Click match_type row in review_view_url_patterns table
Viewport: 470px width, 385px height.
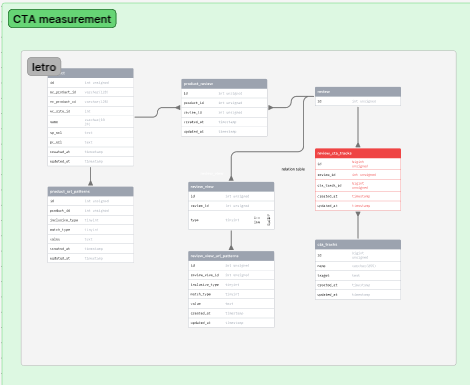tap(231, 294)
